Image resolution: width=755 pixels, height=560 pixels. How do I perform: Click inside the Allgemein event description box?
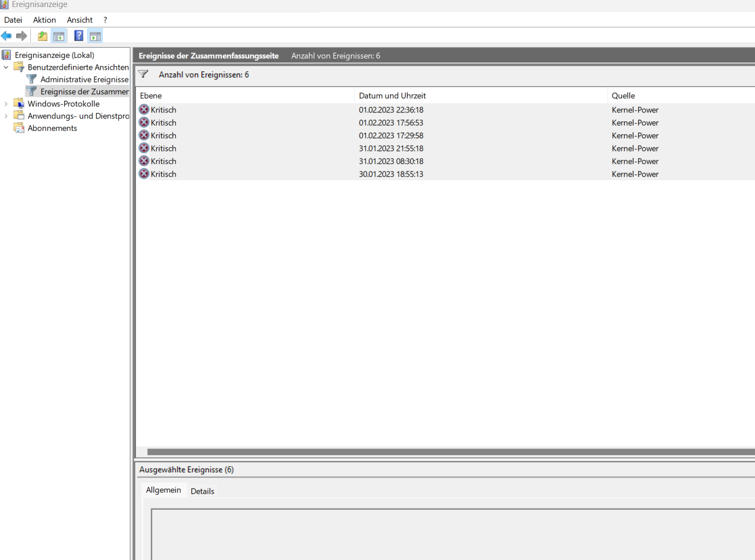coord(453,534)
